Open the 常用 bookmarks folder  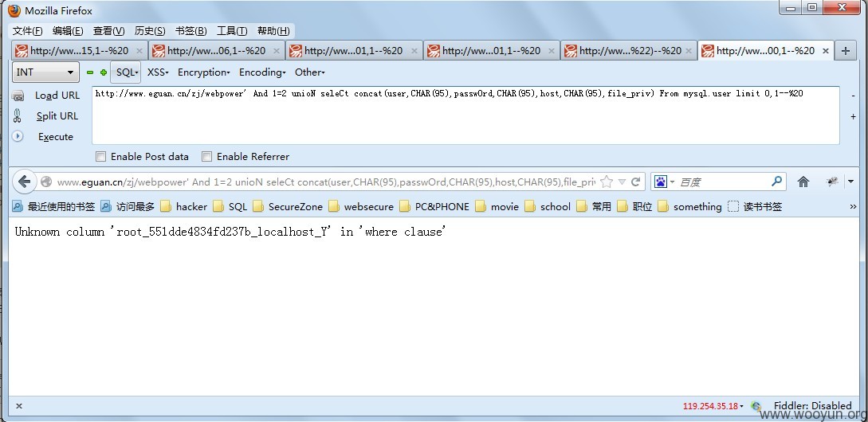pos(594,207)
